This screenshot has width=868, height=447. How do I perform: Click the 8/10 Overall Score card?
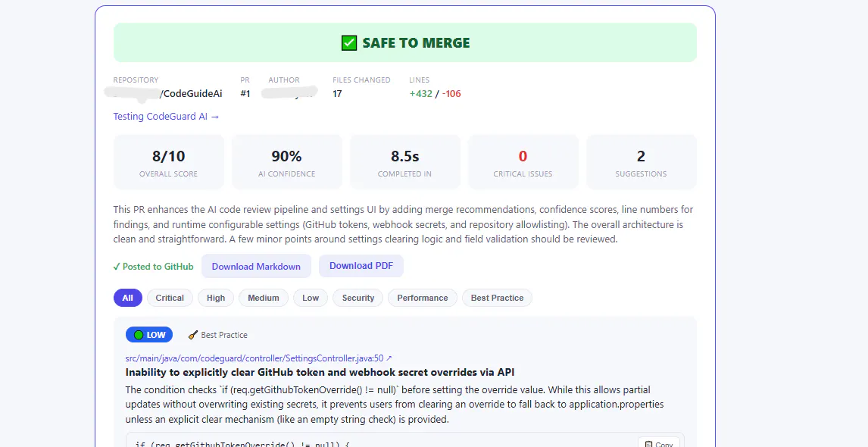(x=169, y=162)
